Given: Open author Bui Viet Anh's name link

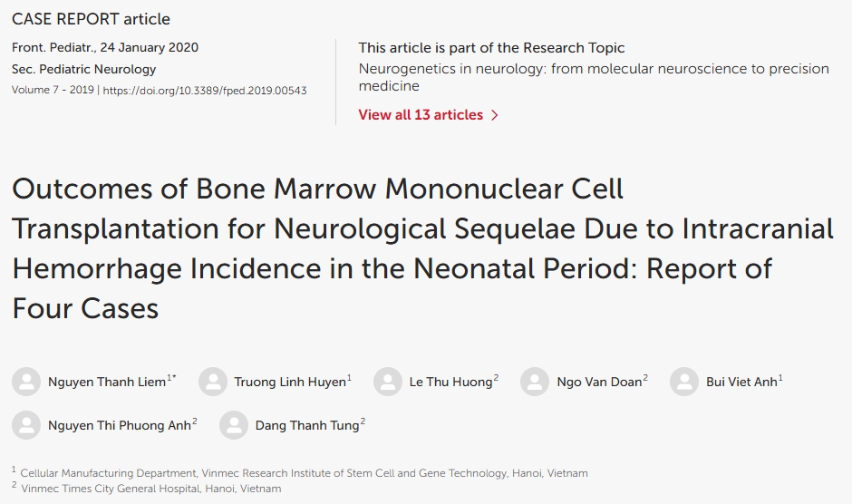Looking at the screenshot, I should click(741, 383).
